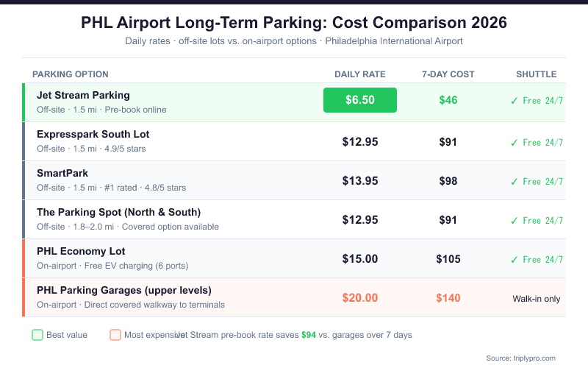The width and height of the screenshot is (588, 368).
Task: Click the triplypro.com source credit
Action: point(520,358)
